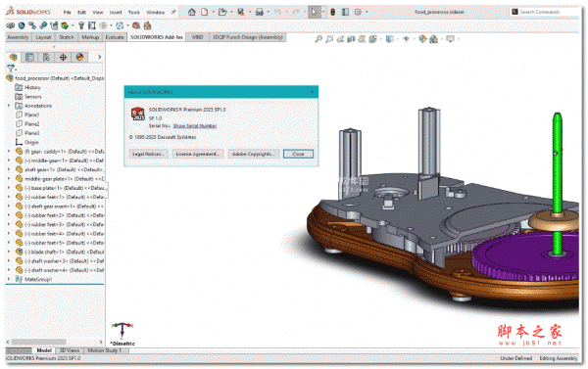Click the Legal Notices button

(x=148, y=154)
